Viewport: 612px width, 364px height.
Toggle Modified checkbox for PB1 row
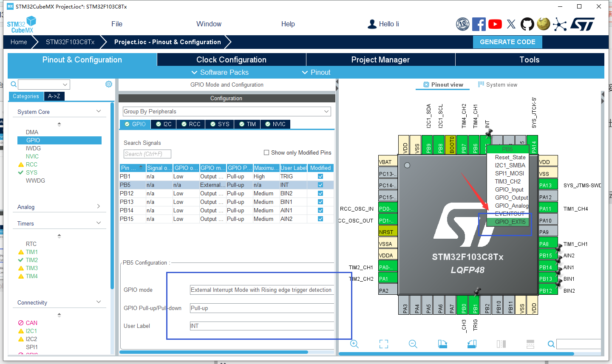pos(320,176)
